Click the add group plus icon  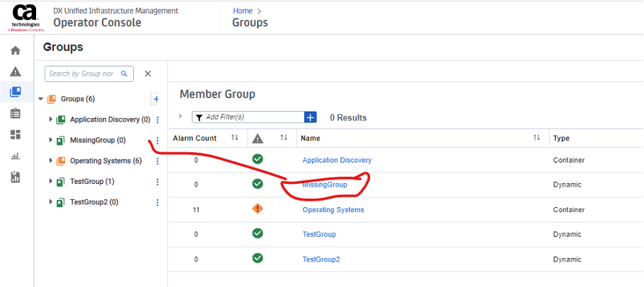click(156, 99)
